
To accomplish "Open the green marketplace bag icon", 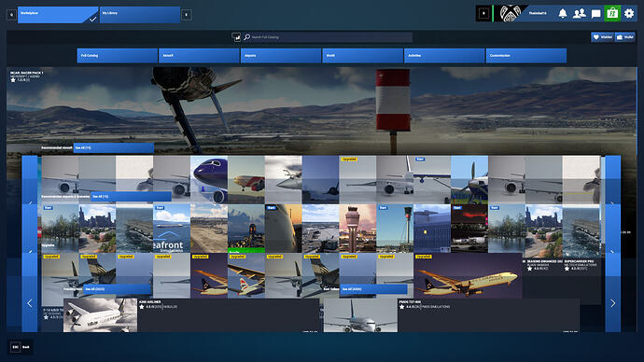I will pyautogui.click(x=612, y=14).
